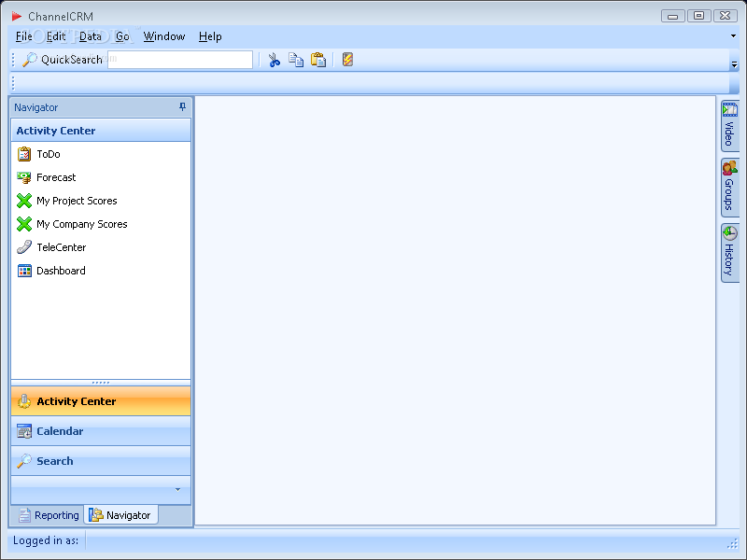
Task: Click the Paste clipboard toolbar icon
Action: pyautogui.click(x=318, y=60)
